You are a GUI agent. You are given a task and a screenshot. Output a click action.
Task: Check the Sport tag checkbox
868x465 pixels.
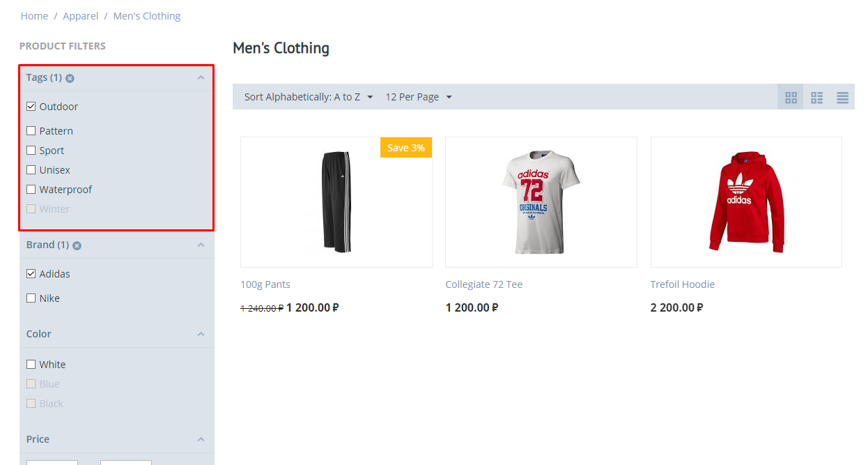point(31,151)
